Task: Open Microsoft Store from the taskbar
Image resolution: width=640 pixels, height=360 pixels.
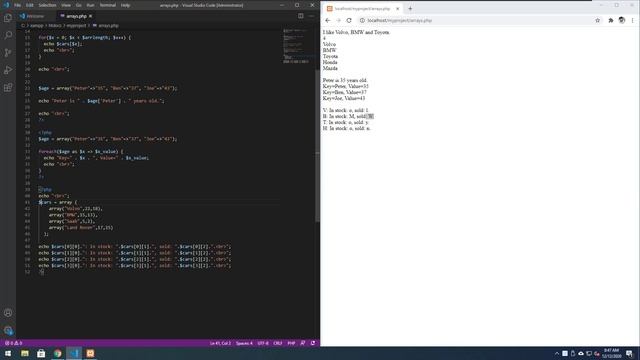Action: click(41, 353)
